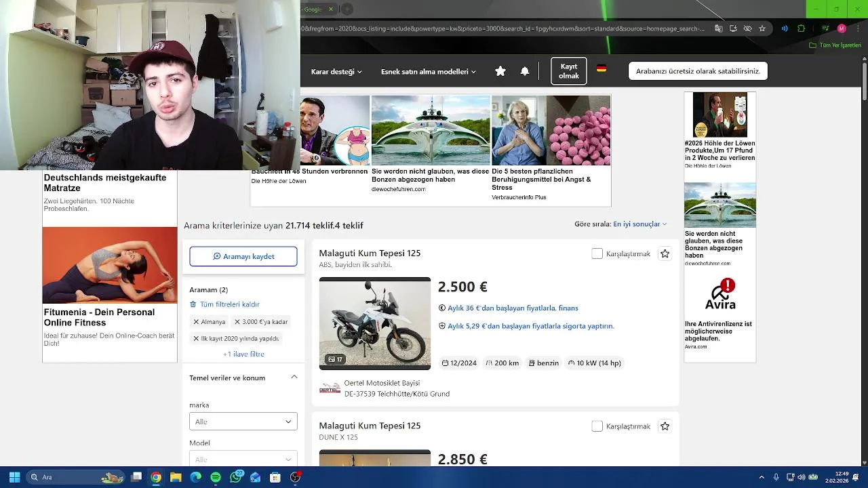This screenshot has width=868, height=488.
Task: Open the Karar desteği dropdown menu
Action: (x=336, y=72)
